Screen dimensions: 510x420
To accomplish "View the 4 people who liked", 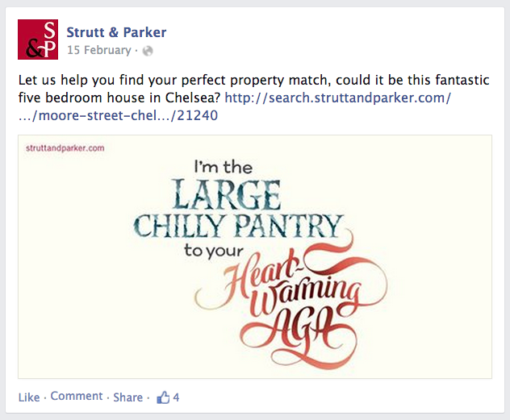I will (176, 397).
